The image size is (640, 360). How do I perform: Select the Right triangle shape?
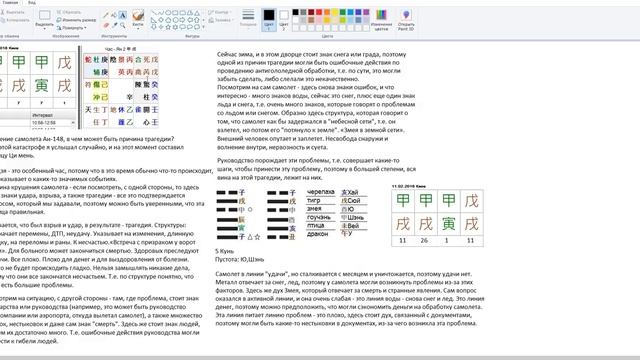point(154,20)
